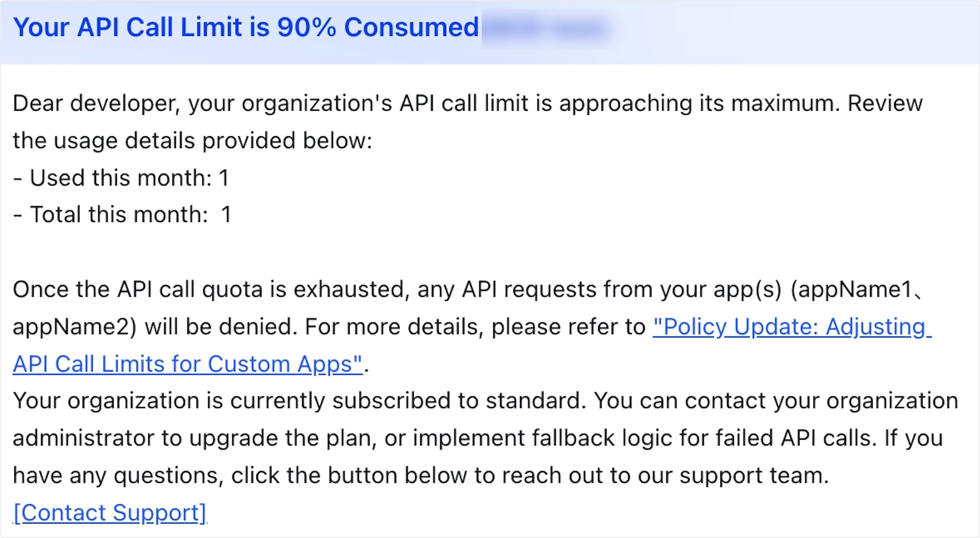Screen dimensions: 980x538
Task: Click the 'Total this month: 1' line
Action: coord(122,215)
